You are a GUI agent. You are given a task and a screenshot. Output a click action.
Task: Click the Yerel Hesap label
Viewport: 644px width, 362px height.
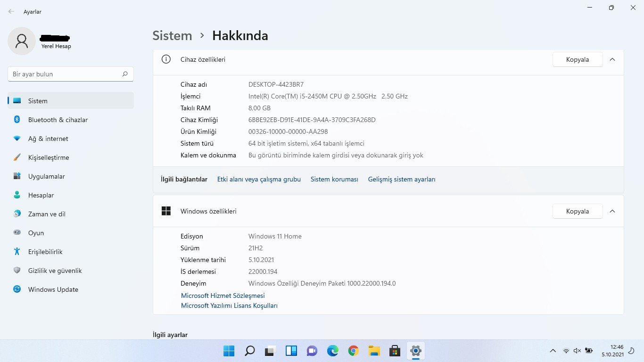coord(56,46)
